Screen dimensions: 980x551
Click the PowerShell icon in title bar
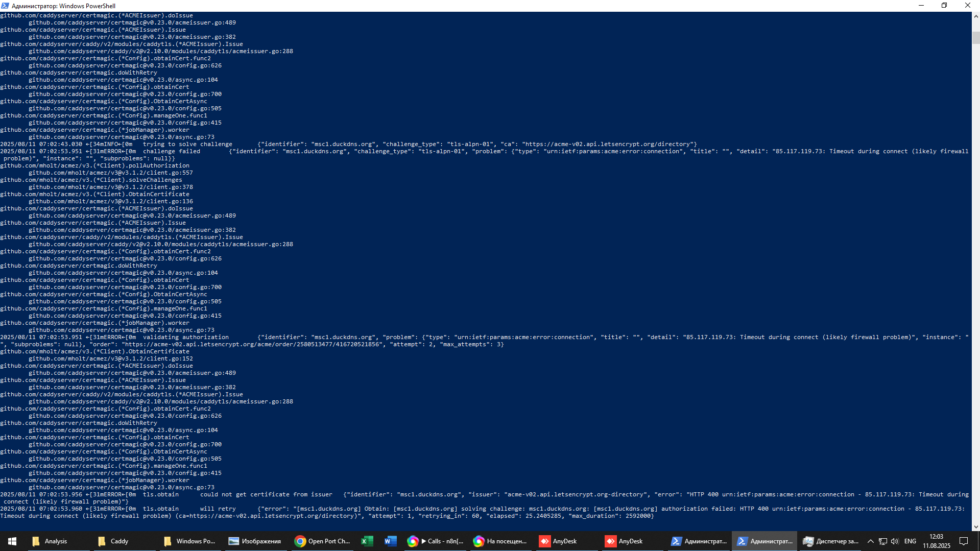point(5,6)
